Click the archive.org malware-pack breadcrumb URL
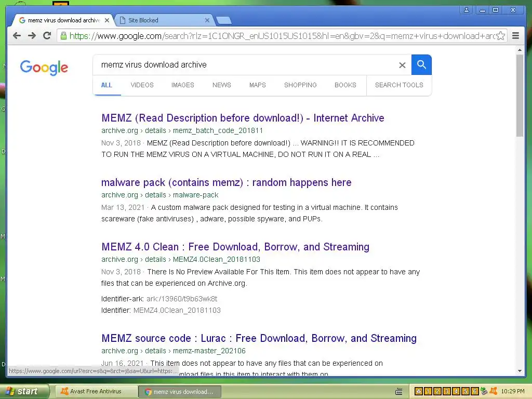The image size is (532, 399). [159, 195]
